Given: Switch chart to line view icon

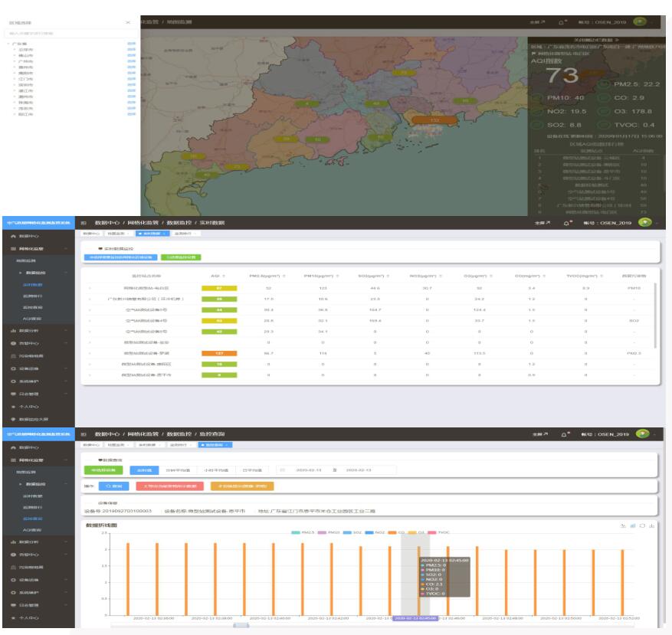Looking at the screenshot, I should coord(623,525).
